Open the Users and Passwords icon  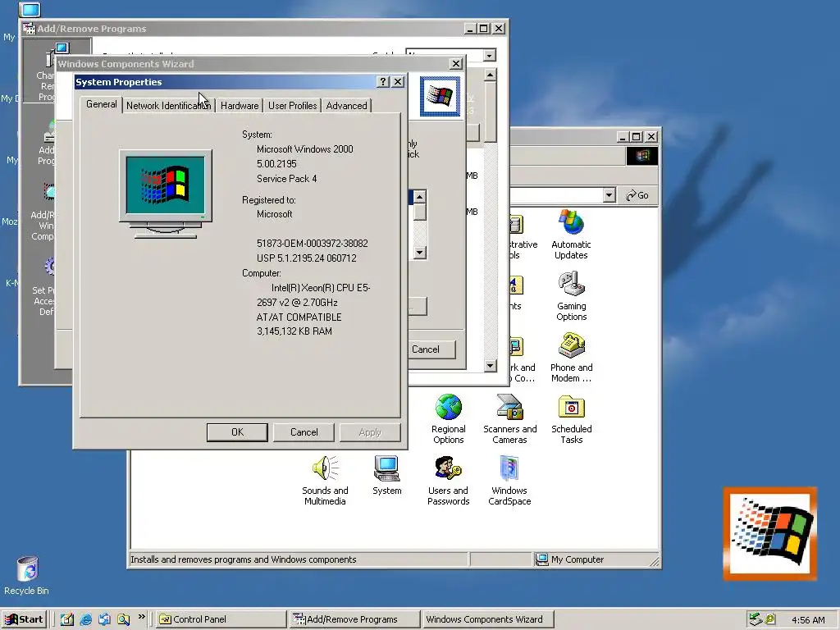449,481
